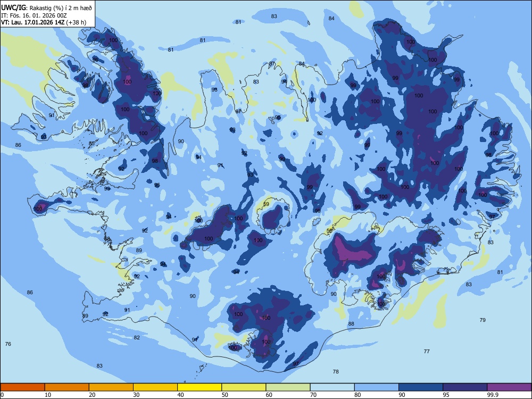Pick the light orange 20–30 legend color
The height and width of the screenshot is (399, 532).
111,387
